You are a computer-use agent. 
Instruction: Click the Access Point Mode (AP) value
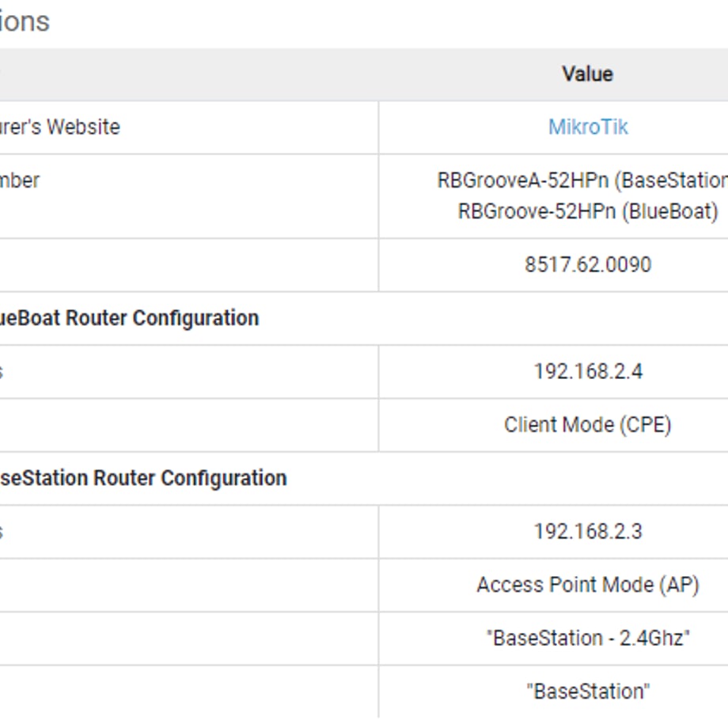click(x=588, y=585)
